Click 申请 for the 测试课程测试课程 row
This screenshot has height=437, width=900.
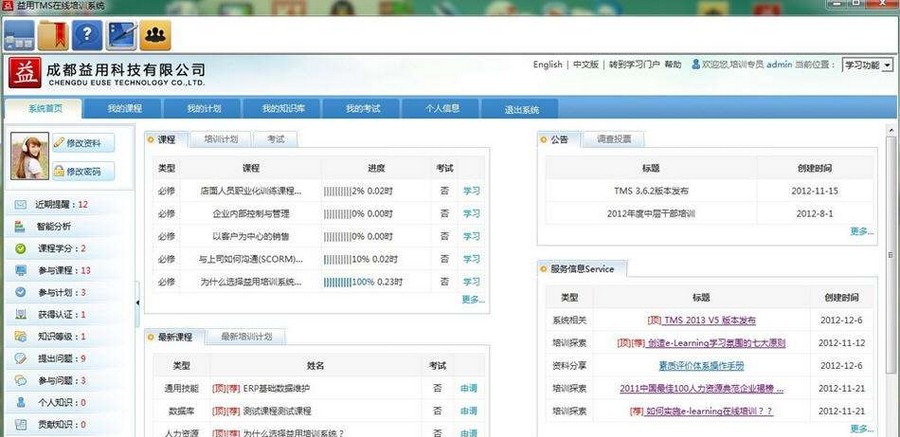click(x=468, y=411)
